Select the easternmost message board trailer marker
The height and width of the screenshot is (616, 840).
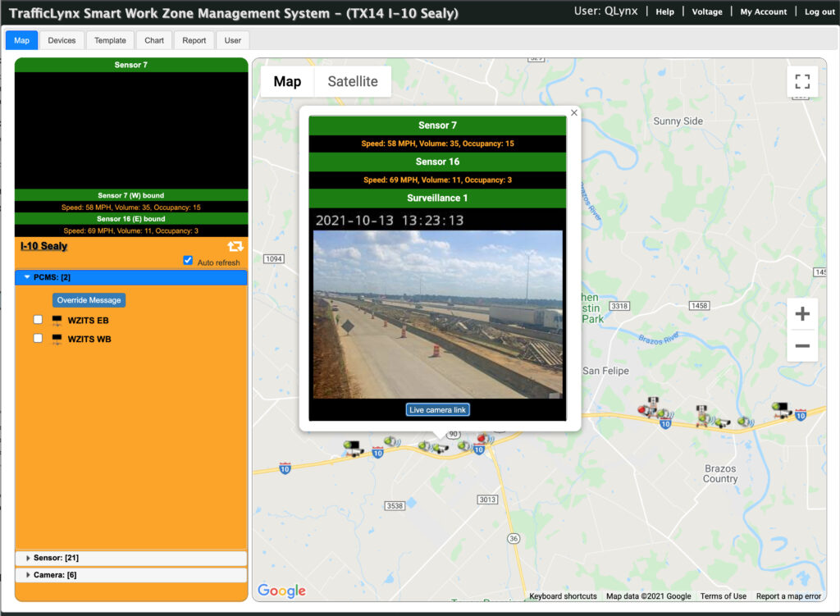(x=782, y=410)
